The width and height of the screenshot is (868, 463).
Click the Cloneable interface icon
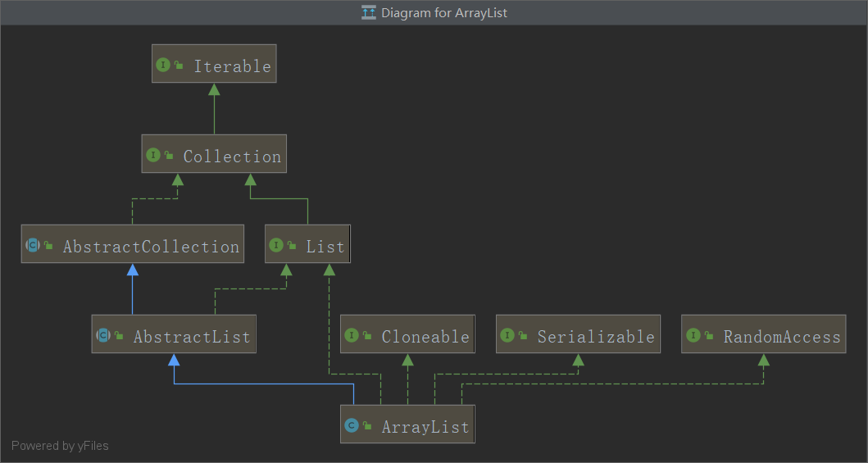(352, 336)
